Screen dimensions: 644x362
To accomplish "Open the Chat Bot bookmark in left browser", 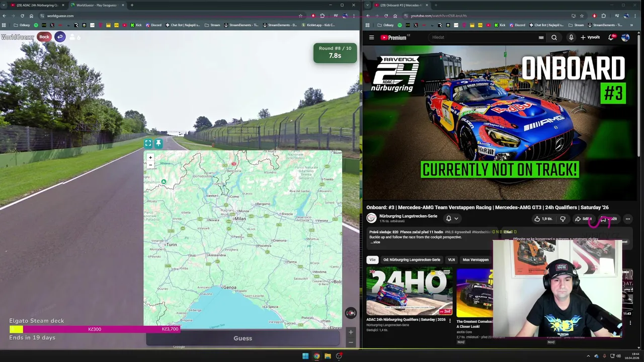I will (x=182, y=25).
